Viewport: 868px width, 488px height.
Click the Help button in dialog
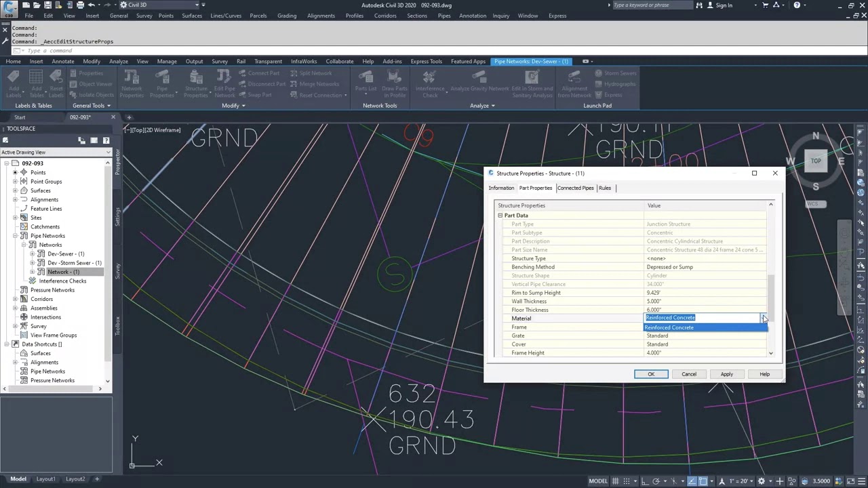pyautogui.click(x=764, y=374)
